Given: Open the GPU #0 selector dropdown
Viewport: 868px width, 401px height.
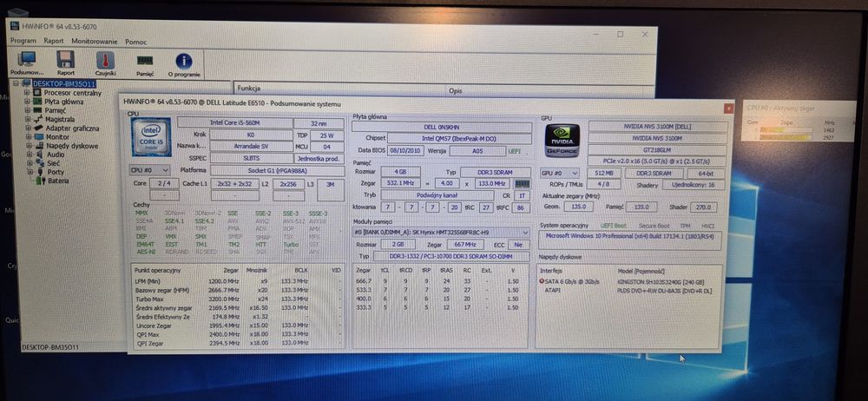Looking at the screenshot, I should coord(560,174).
